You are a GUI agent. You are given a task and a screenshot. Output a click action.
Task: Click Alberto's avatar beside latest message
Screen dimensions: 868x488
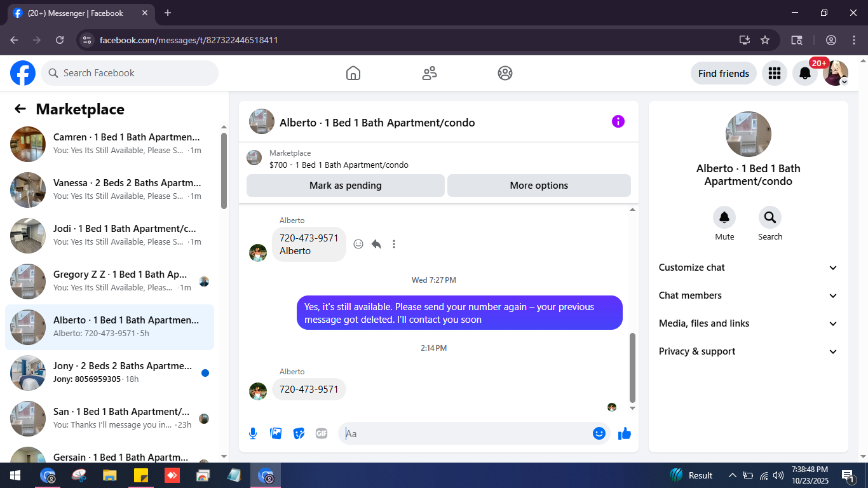258,391
